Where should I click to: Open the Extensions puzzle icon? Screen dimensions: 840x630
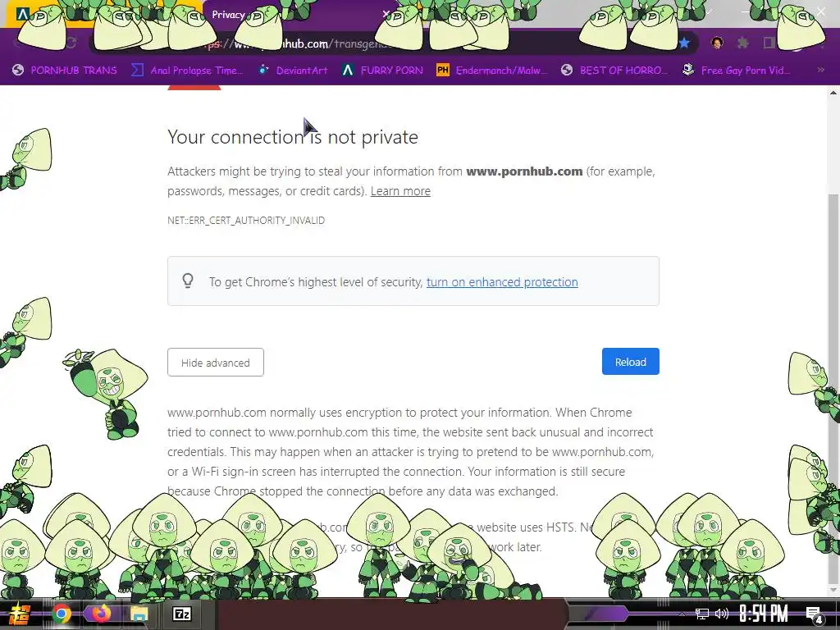pos(742,43)
